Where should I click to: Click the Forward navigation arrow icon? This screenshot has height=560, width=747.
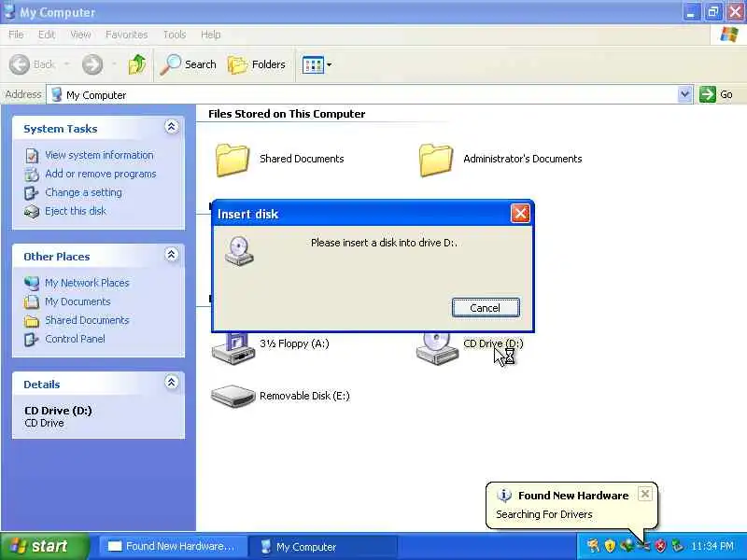(92, 64)
